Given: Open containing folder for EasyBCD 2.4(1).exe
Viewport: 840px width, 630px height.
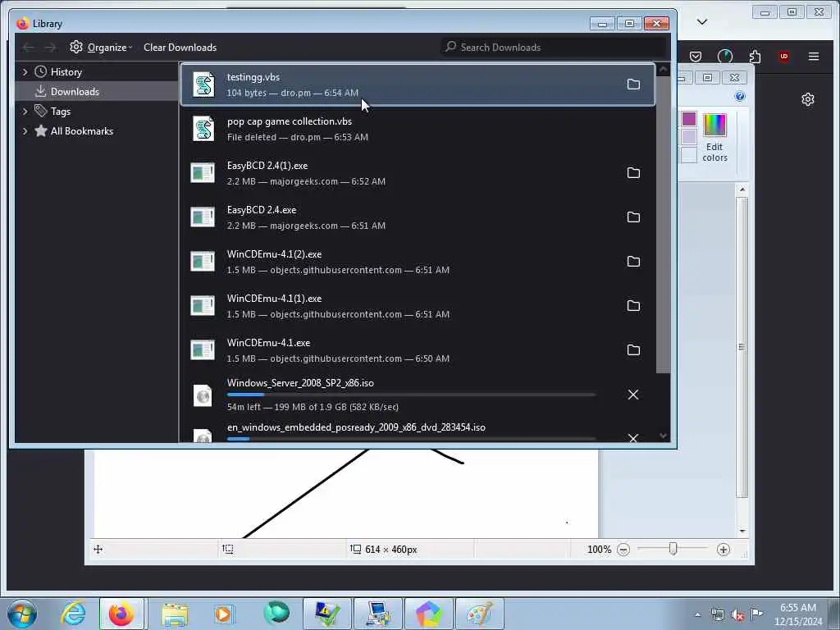Looking at the screenshot, I should pos(633,172).
